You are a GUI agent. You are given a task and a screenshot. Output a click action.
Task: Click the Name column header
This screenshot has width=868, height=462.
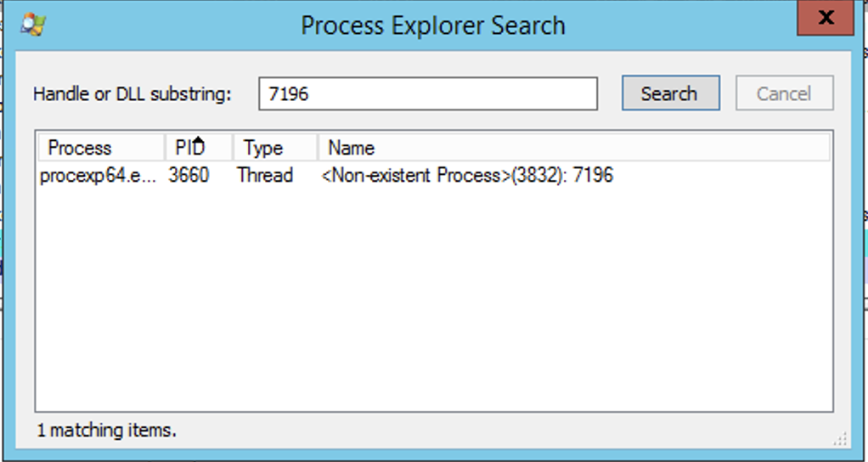[x=573, y=148]
